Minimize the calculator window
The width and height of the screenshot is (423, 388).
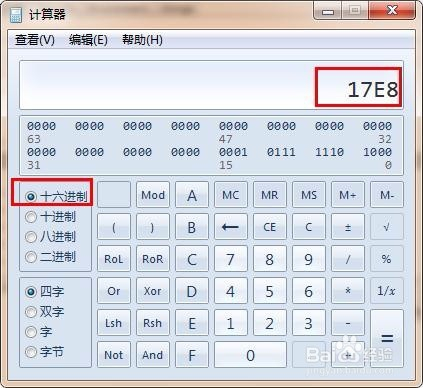329,12
